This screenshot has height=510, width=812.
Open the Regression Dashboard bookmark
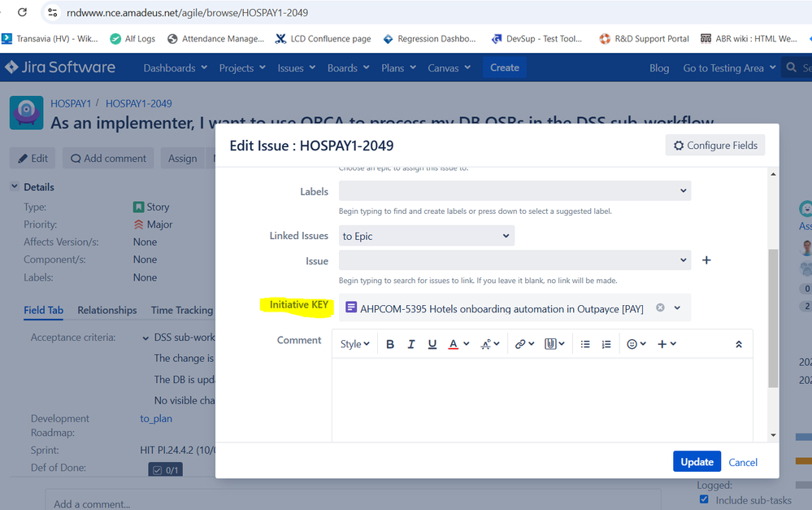point(429,39)
